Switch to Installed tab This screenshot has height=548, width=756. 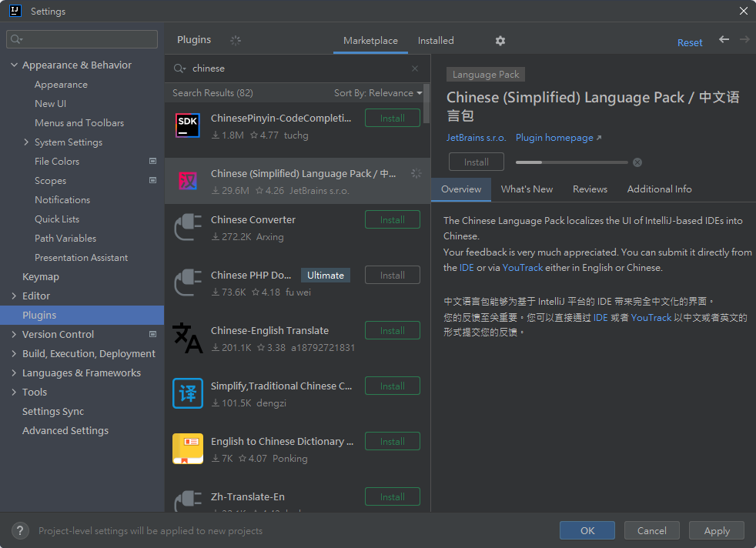point(436,41)
